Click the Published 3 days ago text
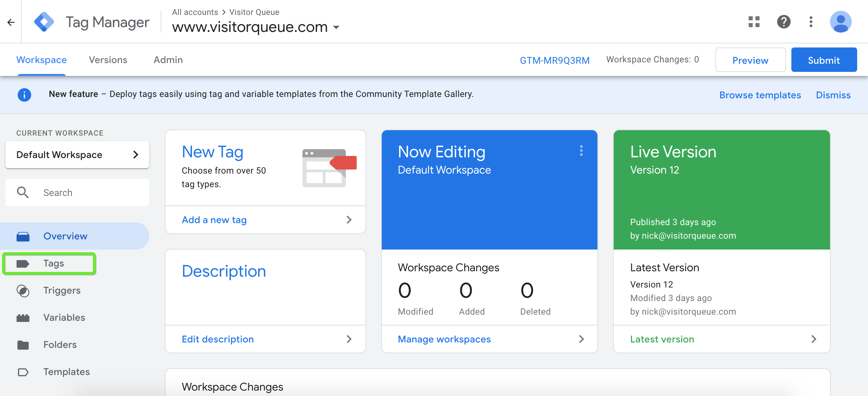 pyautogui.click(x=673, y=222)
